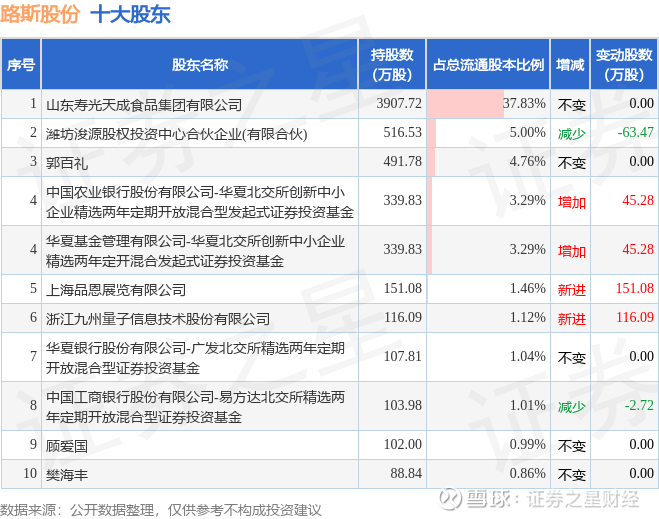
Task: Click the 数据来源 disclaimer text
Action: click(161, 510)
